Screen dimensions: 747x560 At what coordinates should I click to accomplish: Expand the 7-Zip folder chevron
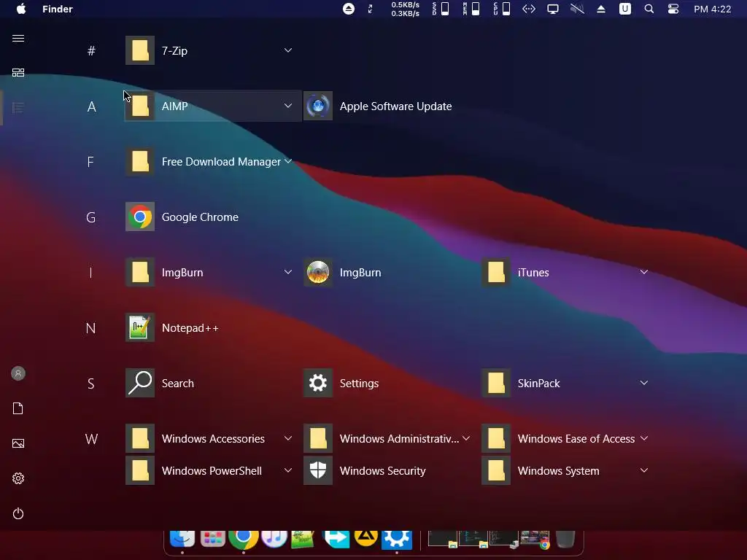(x=287, y=50)
